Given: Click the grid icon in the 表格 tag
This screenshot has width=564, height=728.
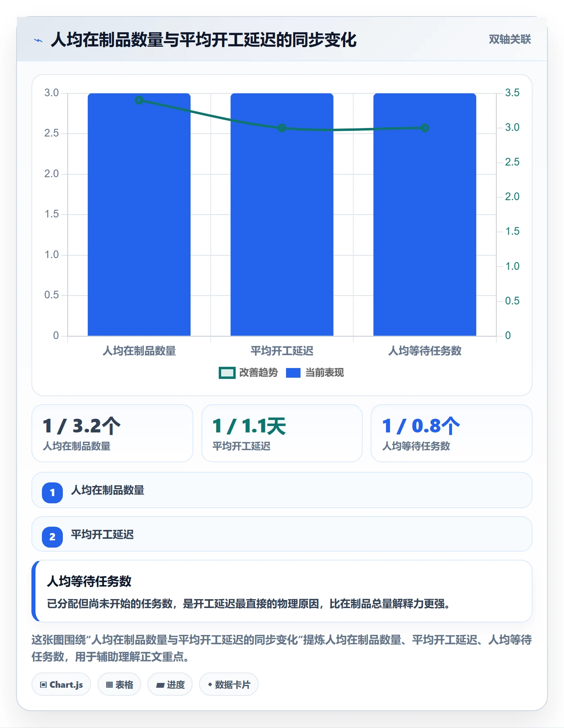Looking at the screenshot, I should [x=109, y=685].
